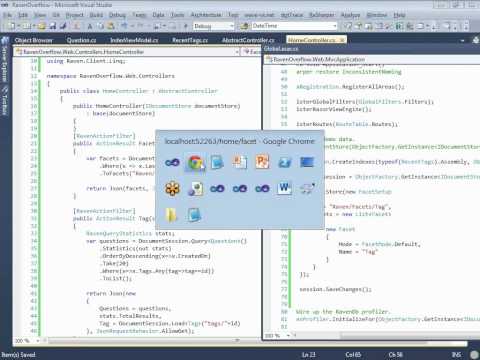Open the Window menu
The height and width of the screenshot is (360, 480).
point(377,15)
